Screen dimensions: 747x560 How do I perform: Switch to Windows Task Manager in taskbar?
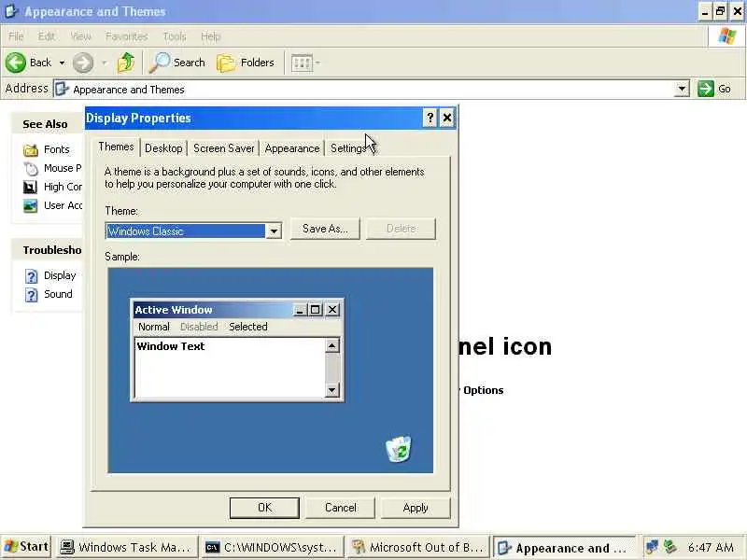coord(126,547)
